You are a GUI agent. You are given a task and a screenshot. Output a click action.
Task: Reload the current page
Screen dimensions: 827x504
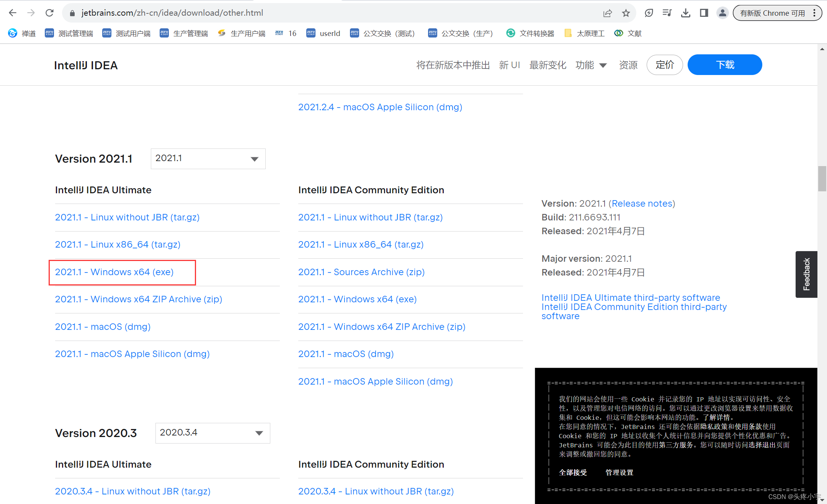(x=49, y=13)
